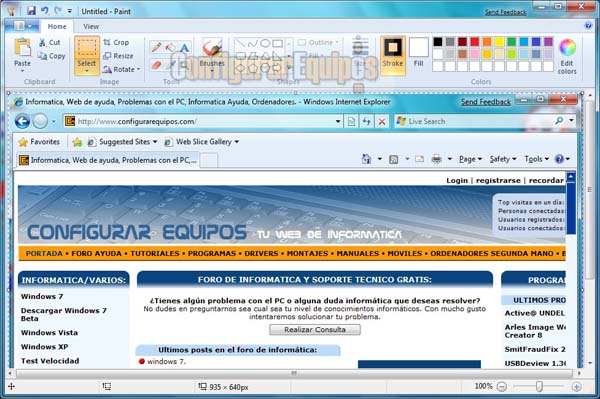This screenshot has height=399, width=600.
Task: Open the Select dropdown arrow
Action: [x=86, y=71]
